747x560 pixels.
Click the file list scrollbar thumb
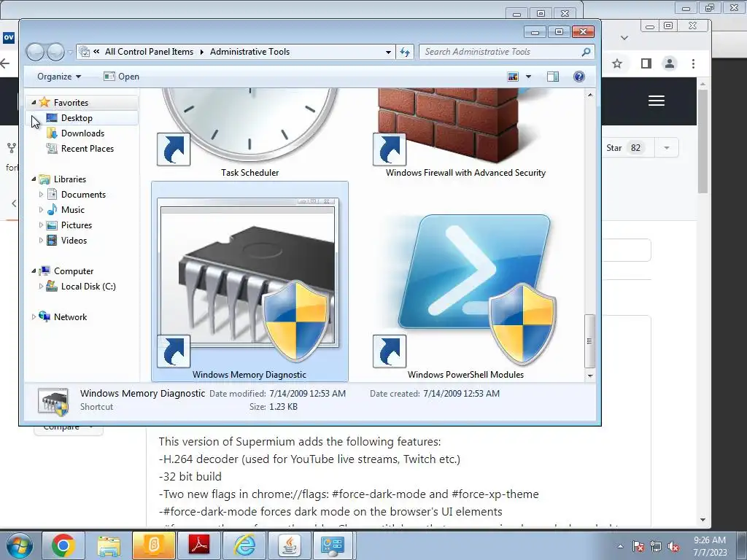click(x=589, y=341)
